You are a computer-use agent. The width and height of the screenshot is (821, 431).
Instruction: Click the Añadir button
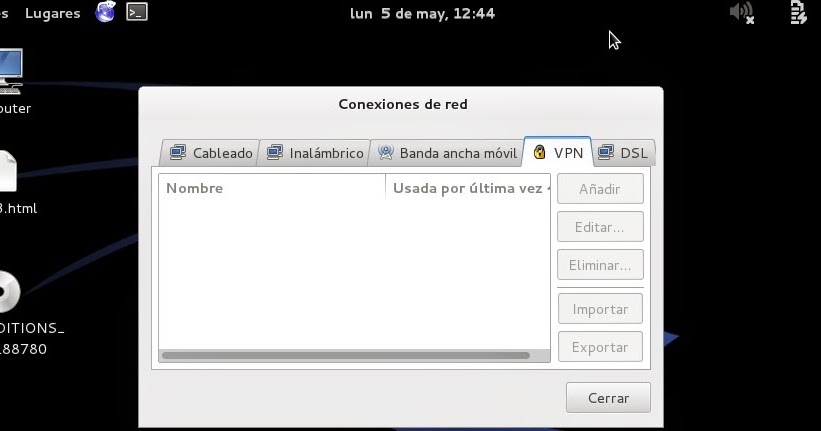(x=600, y=189)
